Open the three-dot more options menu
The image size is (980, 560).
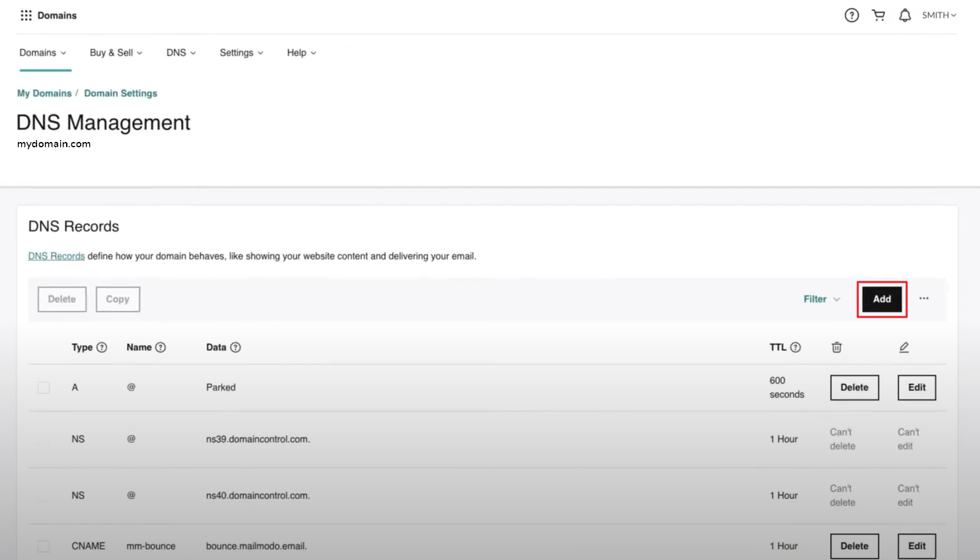[924, 298]
